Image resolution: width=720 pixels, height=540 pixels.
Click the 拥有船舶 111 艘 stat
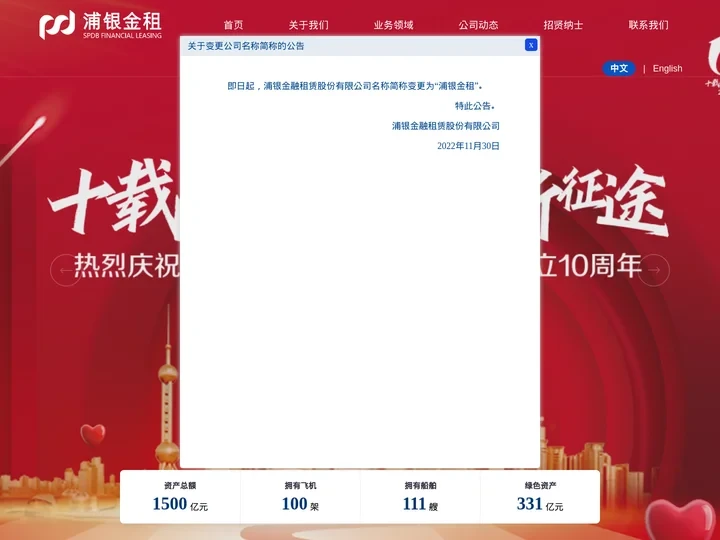[x=421, y=497]
